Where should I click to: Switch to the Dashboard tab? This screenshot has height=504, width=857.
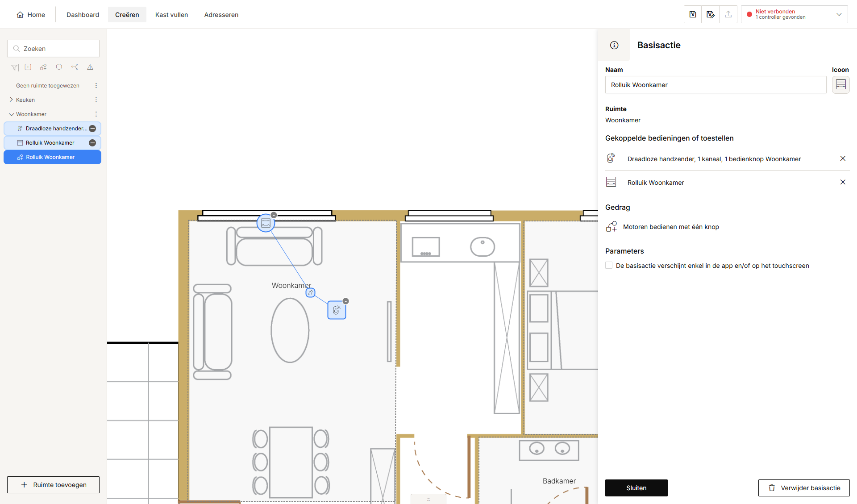[x=83, y=15]
